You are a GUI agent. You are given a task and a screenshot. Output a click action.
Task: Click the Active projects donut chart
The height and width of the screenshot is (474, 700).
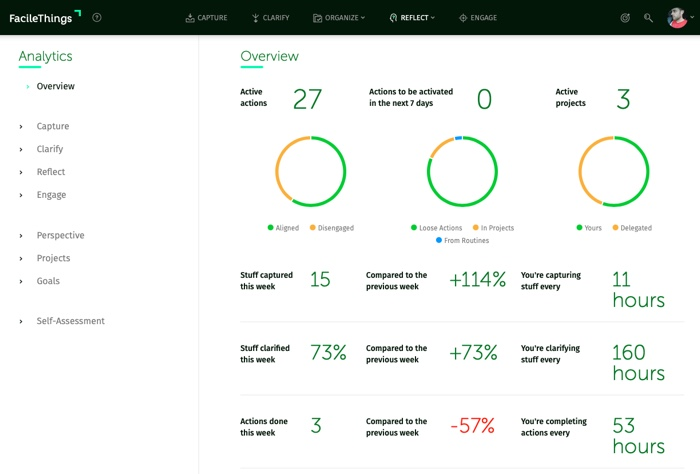(x=614, y=171)
